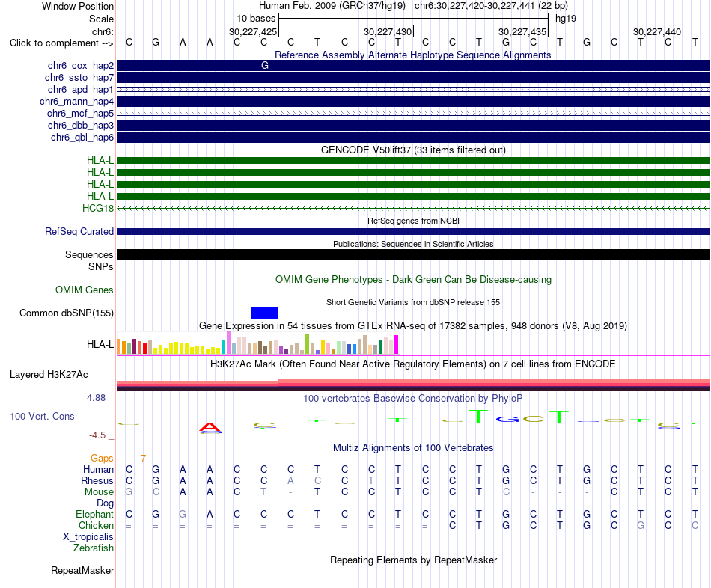The image size is (711, 588).
Task: Click the red A in PhyloP logo
Action: coord(210,426)
